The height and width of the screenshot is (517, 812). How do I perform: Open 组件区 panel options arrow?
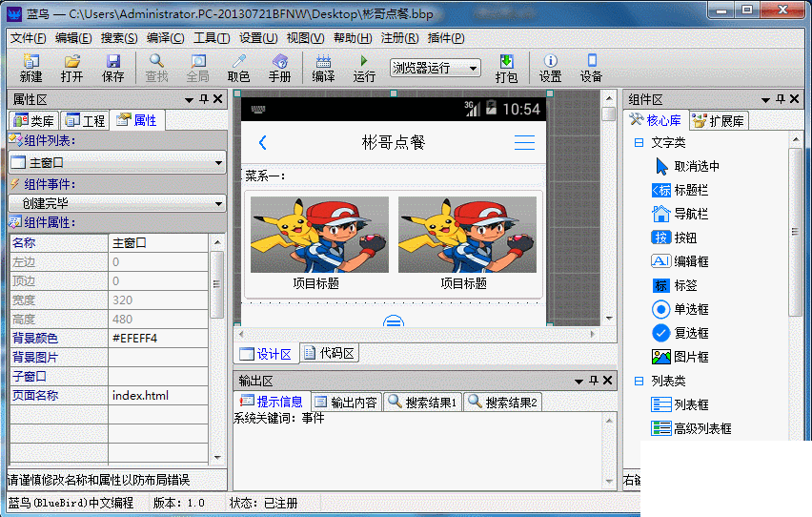pyautogui.click(x=765, y=99)
